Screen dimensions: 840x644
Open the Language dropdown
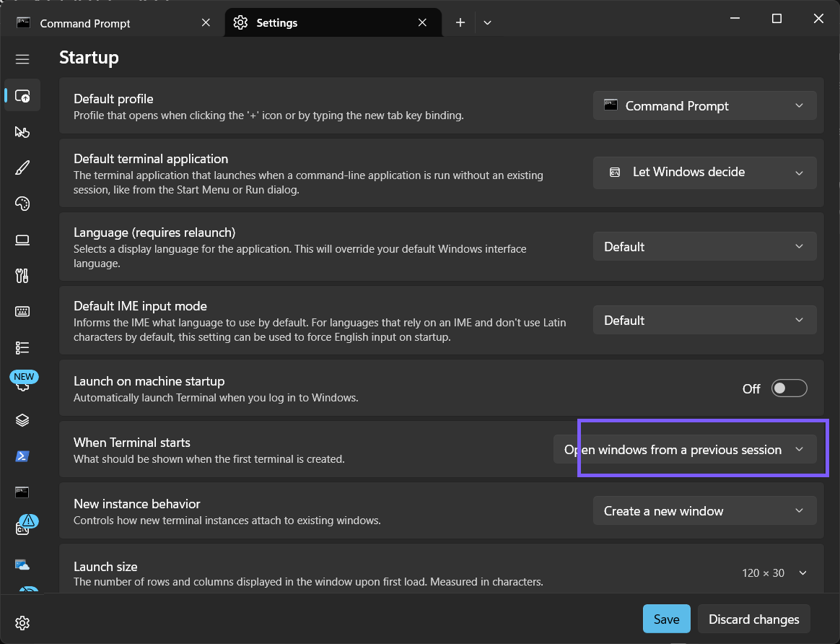(704, 246)
